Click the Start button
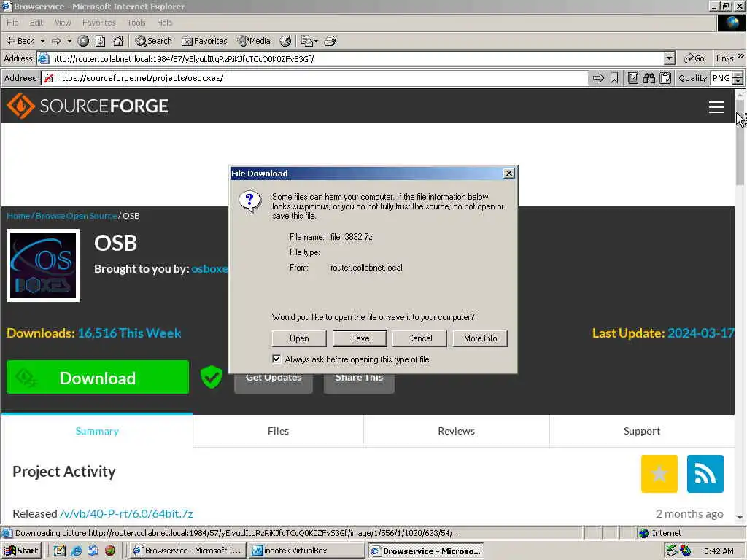747x560 pixels. [22, 551]
